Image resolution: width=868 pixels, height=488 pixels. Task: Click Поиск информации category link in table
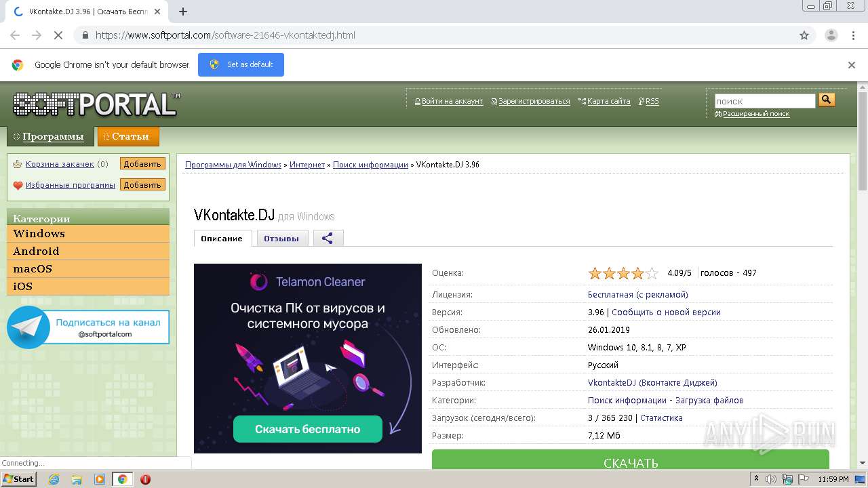[627, 401]
